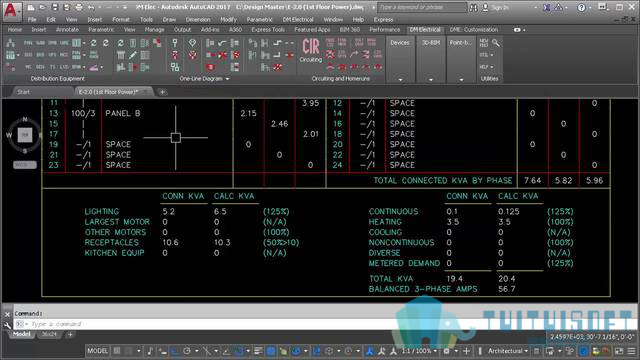Click the Distribution Equipment panel title
The width and height of the screenshot is (640, 360).
click(58, 78)
